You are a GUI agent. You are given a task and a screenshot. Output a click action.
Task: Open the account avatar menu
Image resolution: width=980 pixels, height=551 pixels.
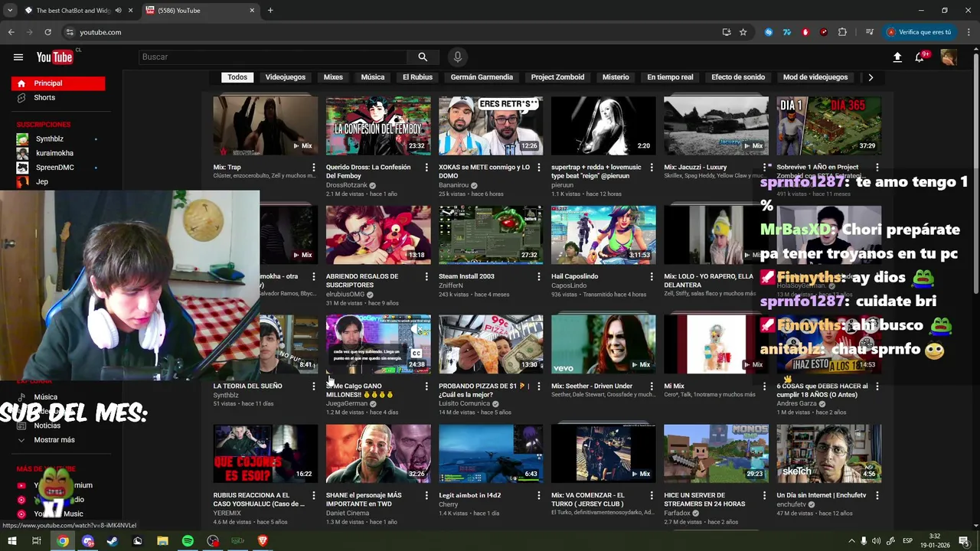(949, 57)
